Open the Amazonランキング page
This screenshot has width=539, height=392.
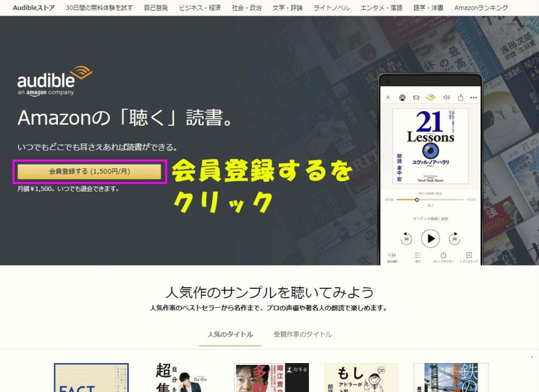[481, 7]
